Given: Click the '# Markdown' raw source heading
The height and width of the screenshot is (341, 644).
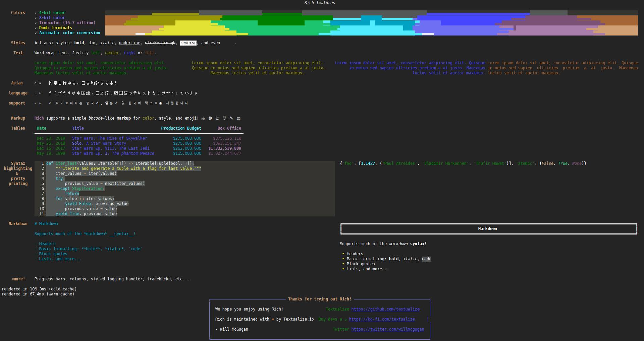Looking at the screenshot, I should click(46, 224).
